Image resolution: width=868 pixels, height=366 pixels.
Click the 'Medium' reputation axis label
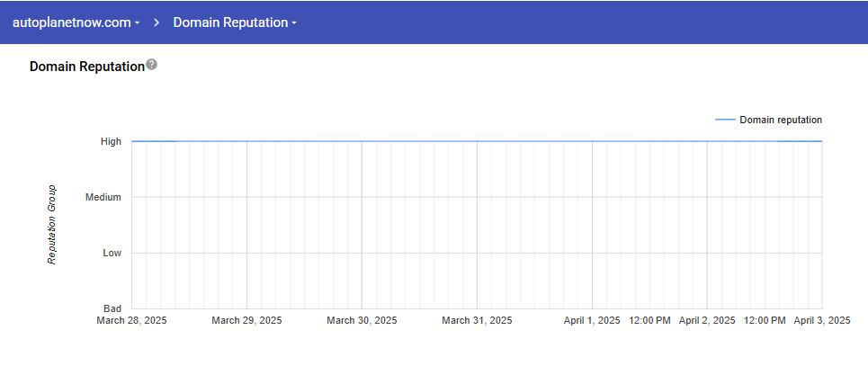(x=103, y=197)
